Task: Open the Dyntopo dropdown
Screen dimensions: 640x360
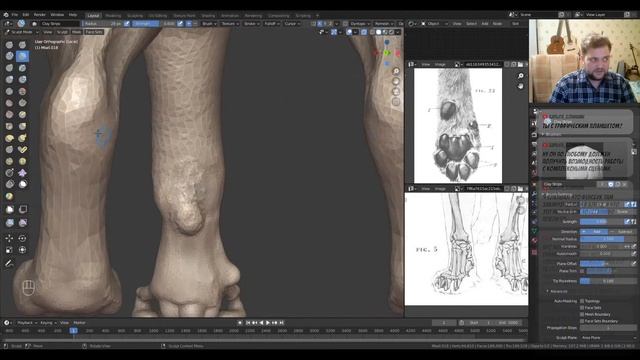Action: click(360, 24)
